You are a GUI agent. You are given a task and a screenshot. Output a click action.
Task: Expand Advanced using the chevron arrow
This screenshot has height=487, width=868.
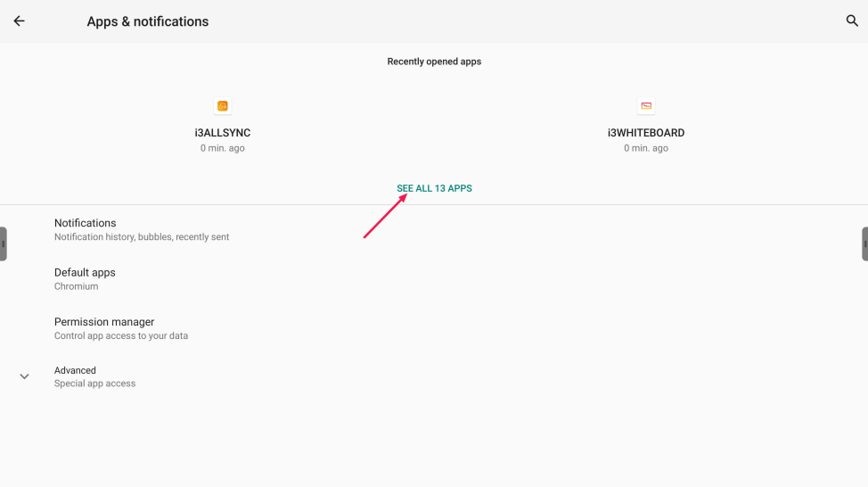coord(24,376)
